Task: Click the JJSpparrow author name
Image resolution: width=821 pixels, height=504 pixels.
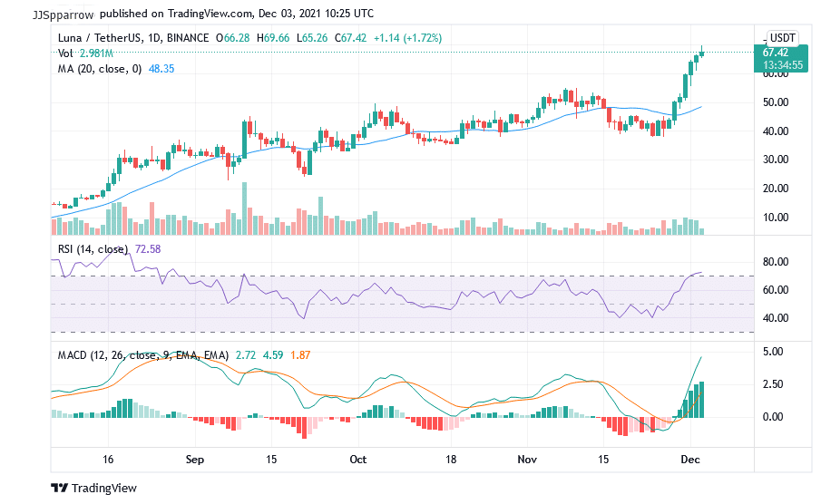Action: pos(63,15)
